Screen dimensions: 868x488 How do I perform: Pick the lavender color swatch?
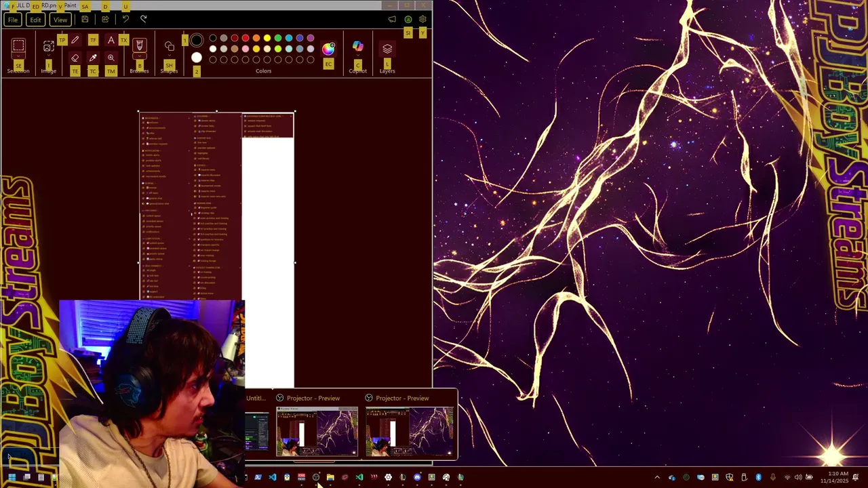311,49
